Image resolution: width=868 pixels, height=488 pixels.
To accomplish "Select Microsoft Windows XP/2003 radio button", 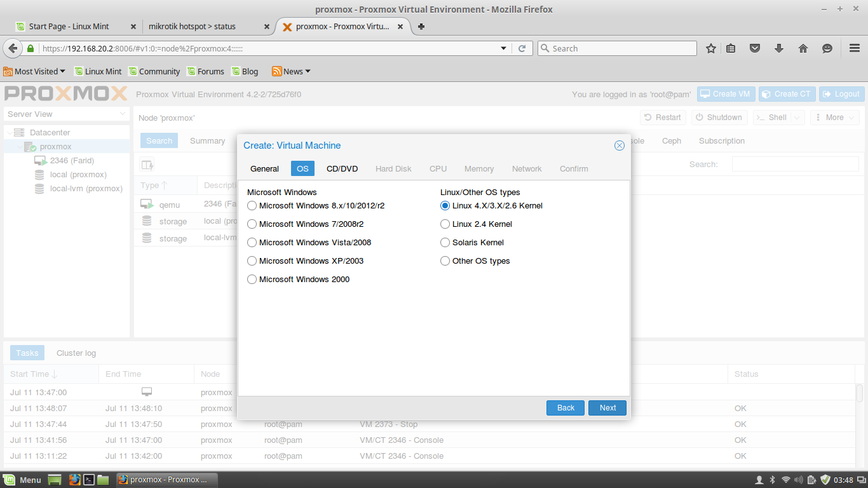I will (252, 261).
